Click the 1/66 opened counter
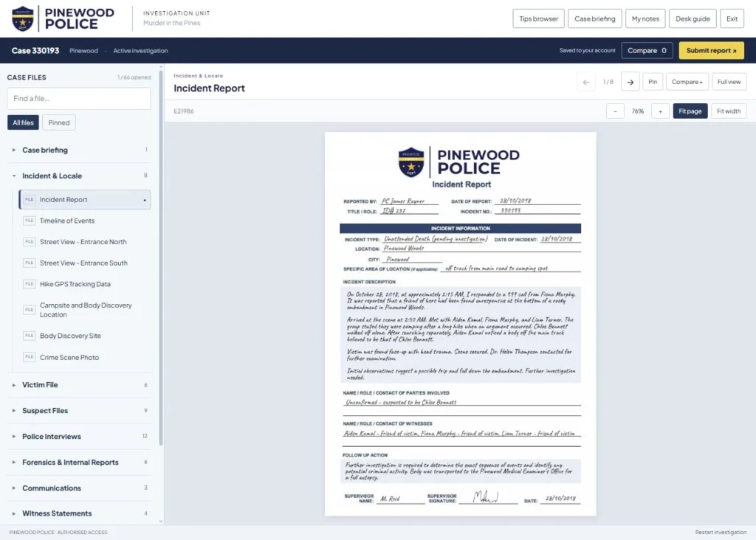Screen dimensions: 756x540 point(134,77)
